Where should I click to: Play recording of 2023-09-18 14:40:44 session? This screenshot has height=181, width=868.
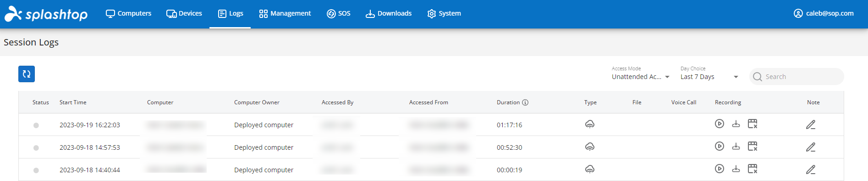coord(720,169)
